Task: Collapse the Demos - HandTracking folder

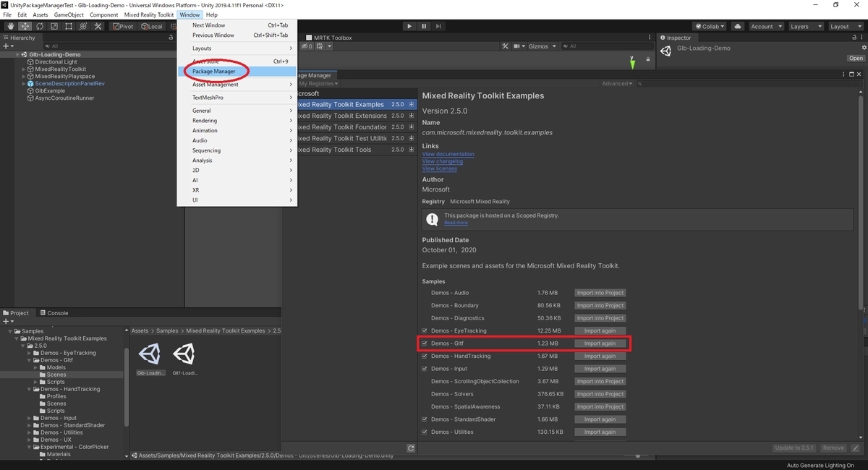Action: [x=30, y=389]
